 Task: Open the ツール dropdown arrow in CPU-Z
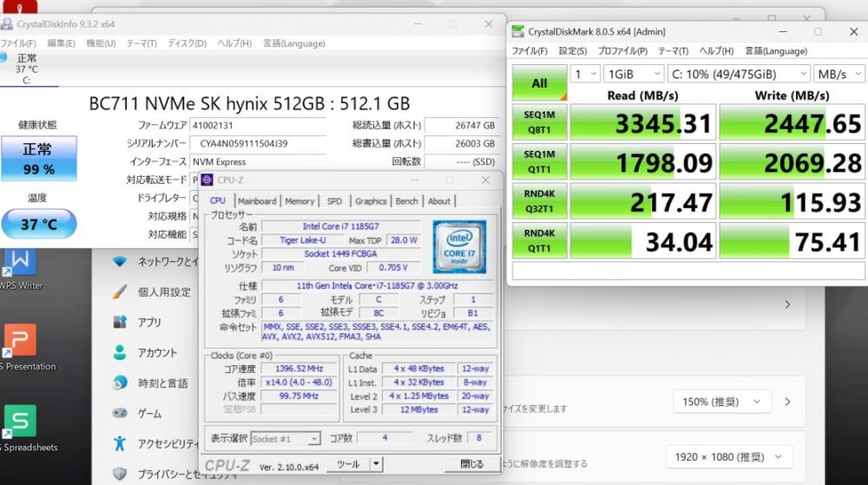coord(376,464)
